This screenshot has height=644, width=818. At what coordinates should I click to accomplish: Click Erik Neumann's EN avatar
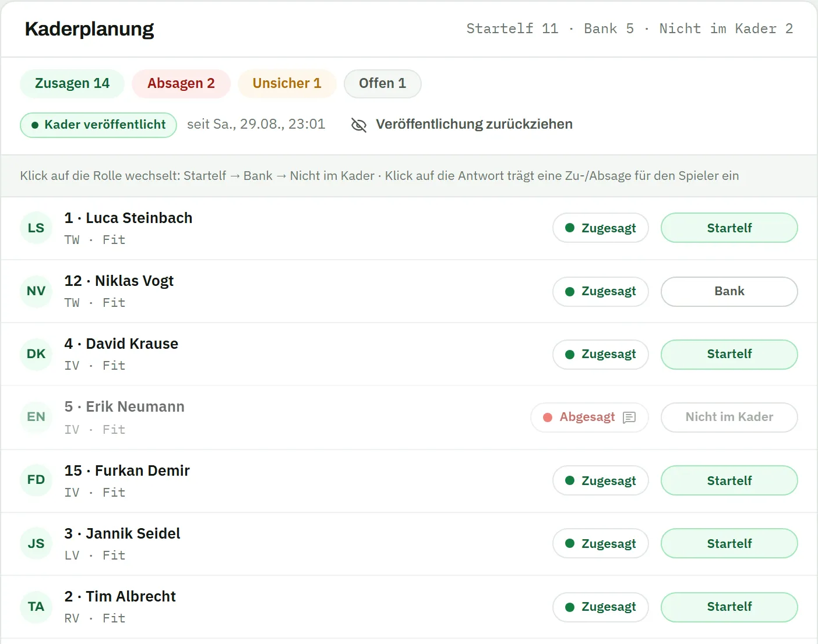(36, 417)
